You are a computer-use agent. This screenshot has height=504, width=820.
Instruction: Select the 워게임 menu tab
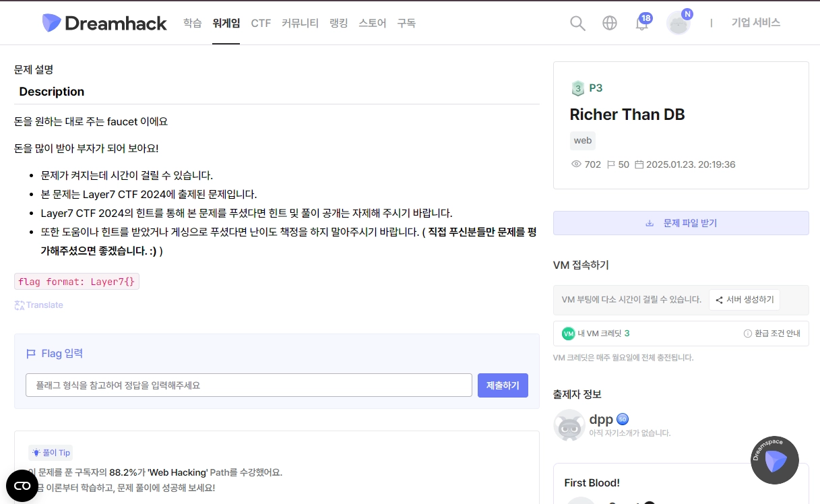[x=226, y=23]
